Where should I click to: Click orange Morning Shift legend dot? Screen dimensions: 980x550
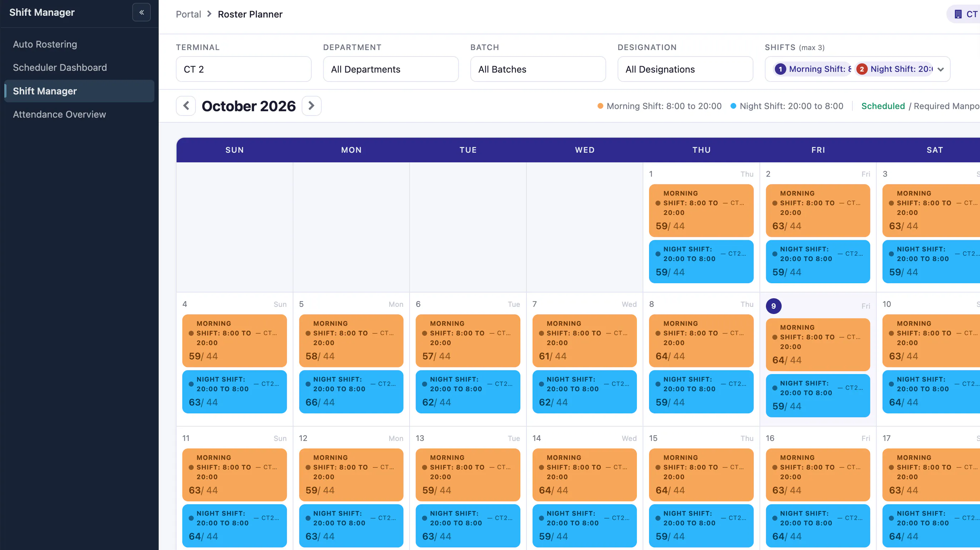point(600,106)
